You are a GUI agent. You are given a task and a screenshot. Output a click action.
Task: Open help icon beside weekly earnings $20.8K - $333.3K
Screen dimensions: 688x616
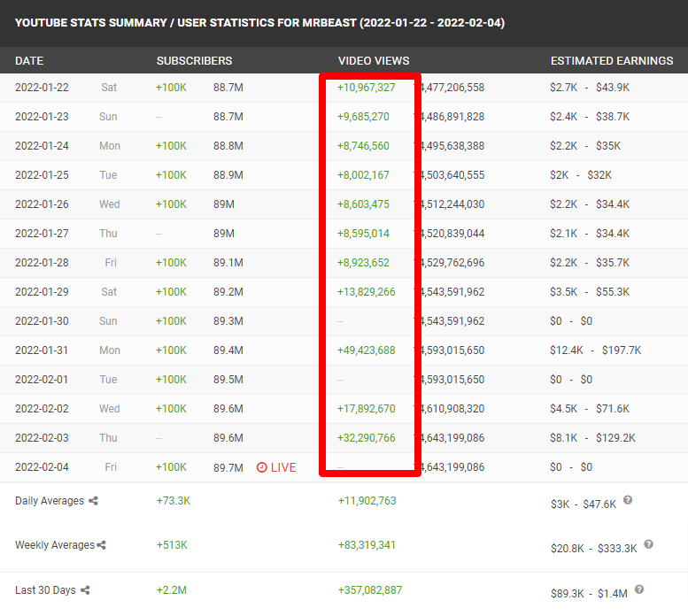click(648, 544)
